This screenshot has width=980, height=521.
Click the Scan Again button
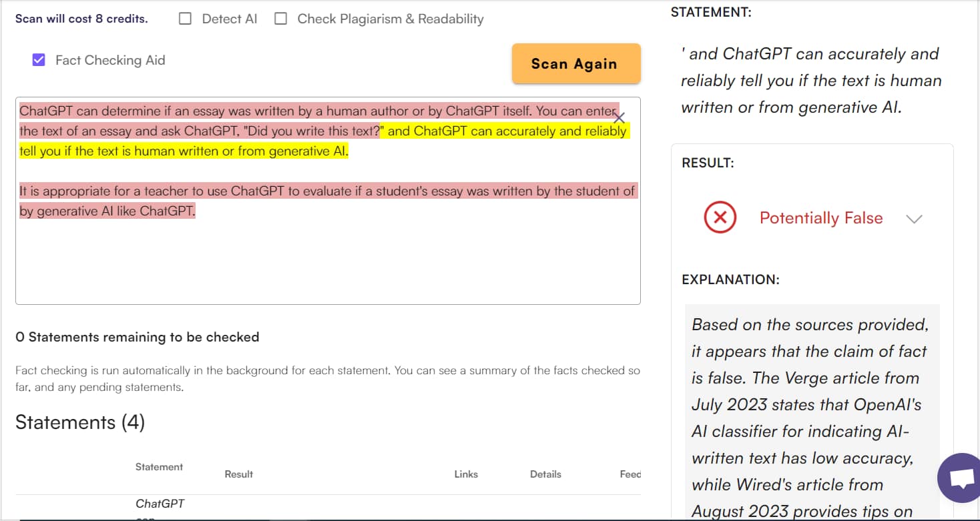(575, 63)
